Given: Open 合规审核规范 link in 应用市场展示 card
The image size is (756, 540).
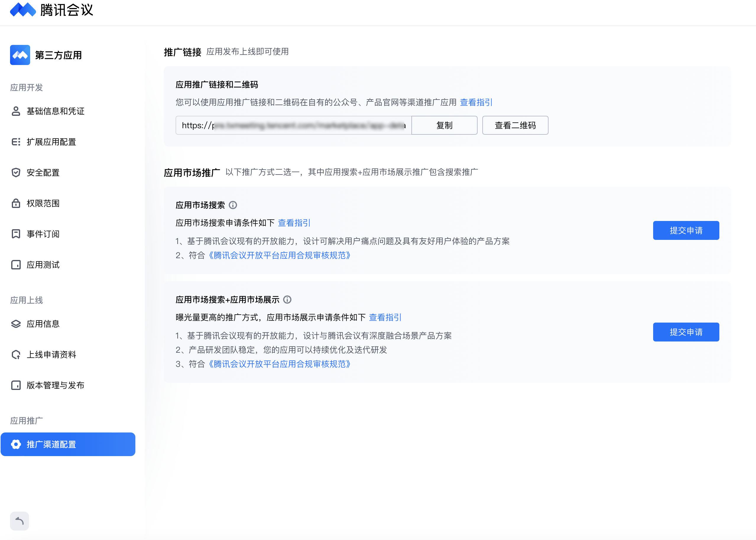Looking at the screenshot, I should [x=279, y=364].
